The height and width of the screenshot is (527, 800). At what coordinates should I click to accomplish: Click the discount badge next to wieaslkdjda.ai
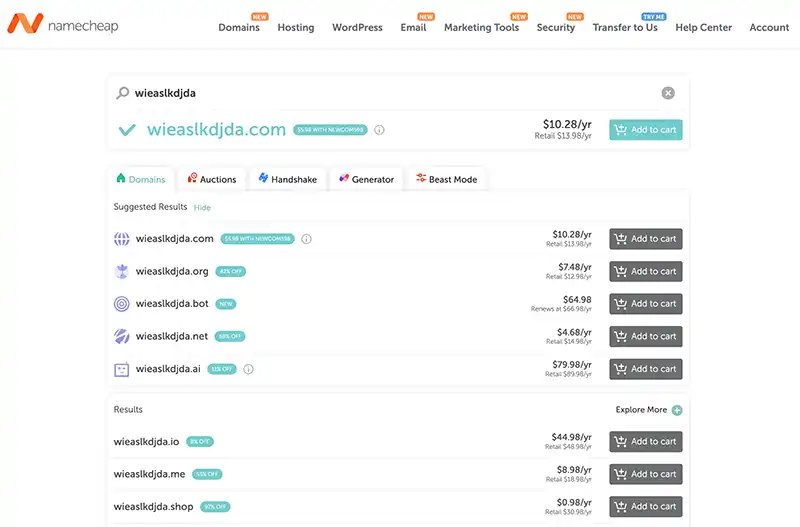click(x=222, y=369)
